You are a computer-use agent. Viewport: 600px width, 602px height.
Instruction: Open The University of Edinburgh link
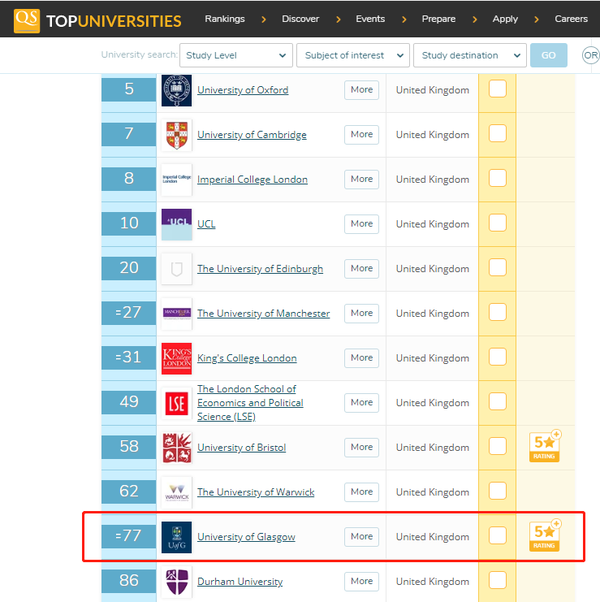260,269
